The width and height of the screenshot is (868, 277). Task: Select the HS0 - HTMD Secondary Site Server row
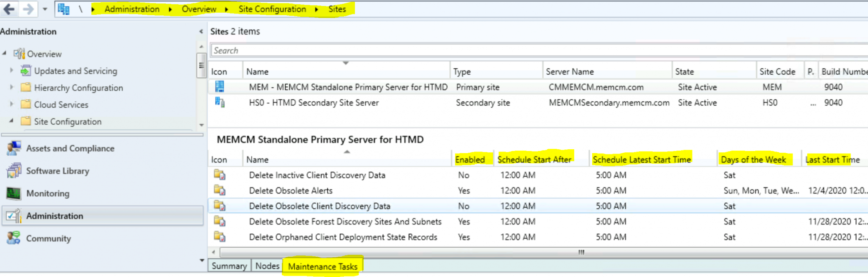point(538,103)
